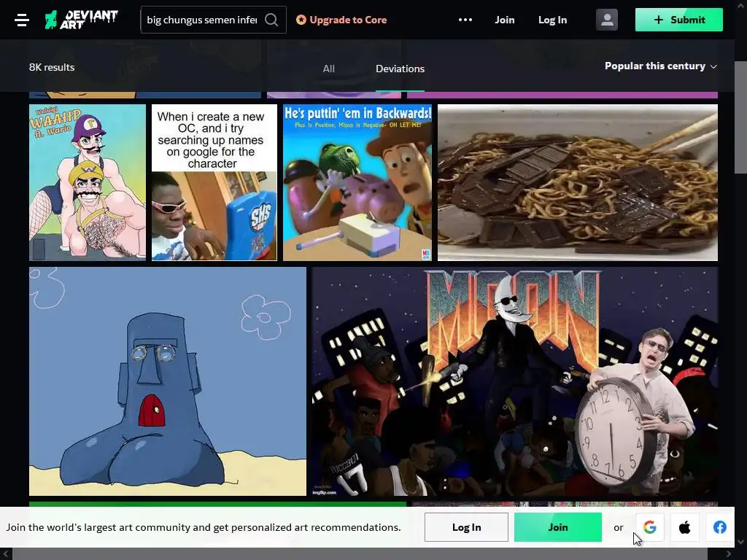The image size is (747, 560).
Task: Click Join in the top header
Action: (505, 20)
